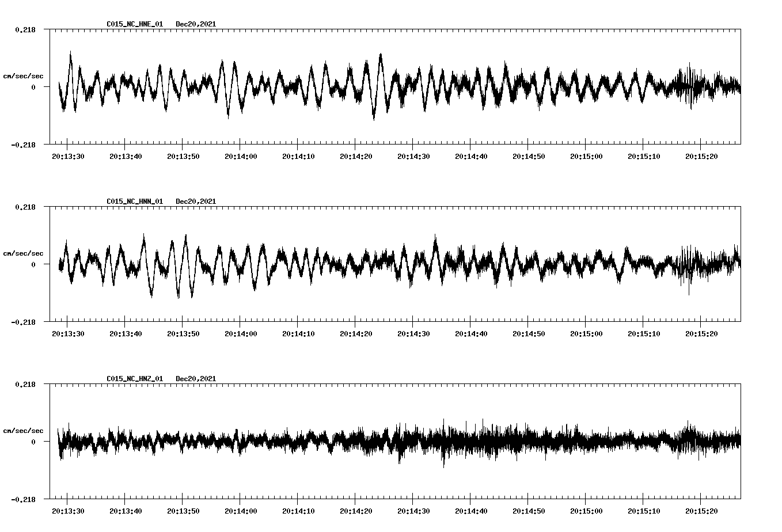Viewport: 782px width, 532px height.
Task: Pick the 20:14:30 time label under HNN plot
Action: click(x=413, y=333)
